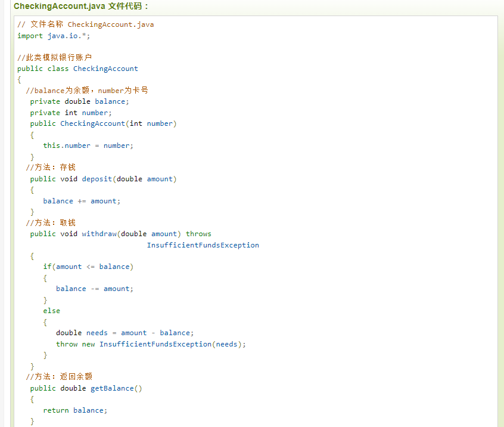The width and height of the screenshot is (504, 427).
Task: Click the "import java.io.*;" line
Action: tap(54, 36)
